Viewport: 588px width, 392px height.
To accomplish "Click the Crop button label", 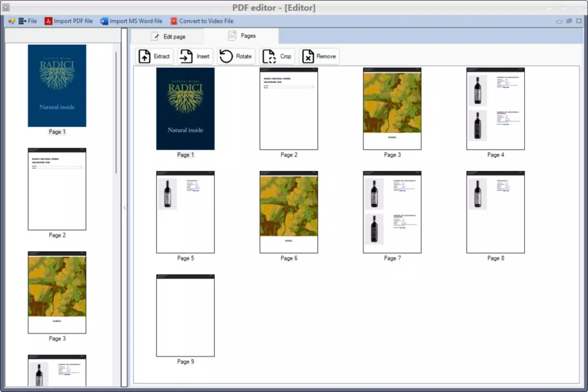I will pyautogui.click(x=285, y=56).
